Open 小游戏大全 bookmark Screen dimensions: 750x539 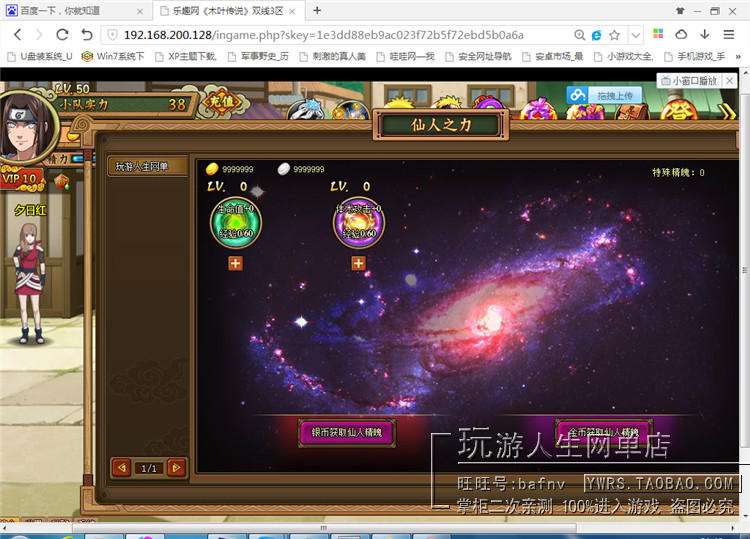point(623,56)
